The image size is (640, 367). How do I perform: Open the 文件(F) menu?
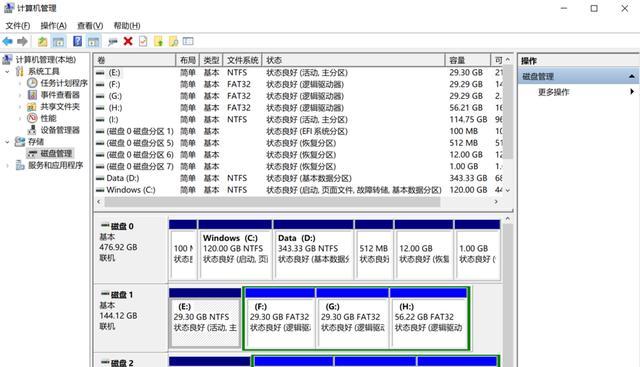click(x=17, y=26)
